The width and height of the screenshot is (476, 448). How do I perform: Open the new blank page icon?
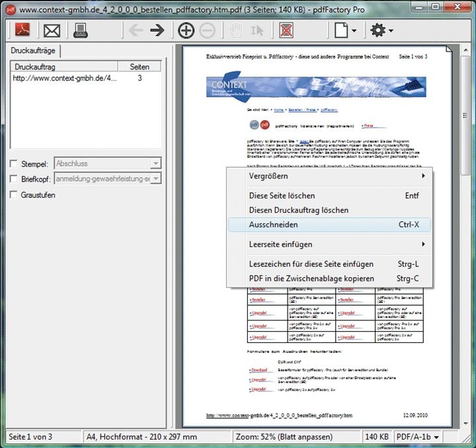coord(340,30)
